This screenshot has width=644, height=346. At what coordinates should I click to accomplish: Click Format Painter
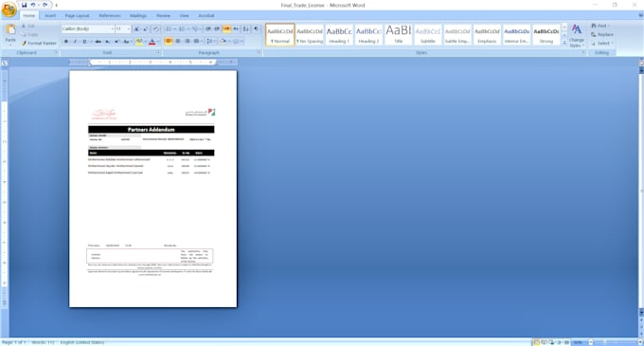pyautogui.click(x=39, y=44)
